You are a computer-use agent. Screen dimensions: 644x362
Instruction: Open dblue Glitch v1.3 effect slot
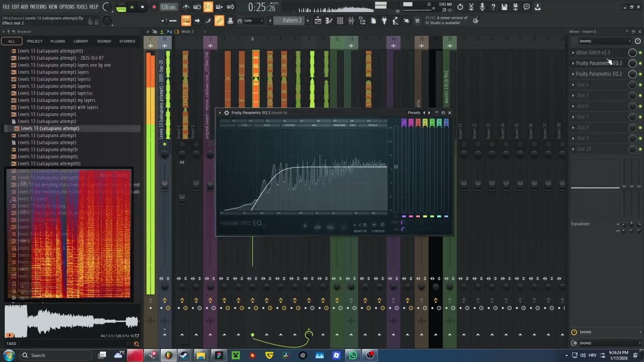[593, 52]
